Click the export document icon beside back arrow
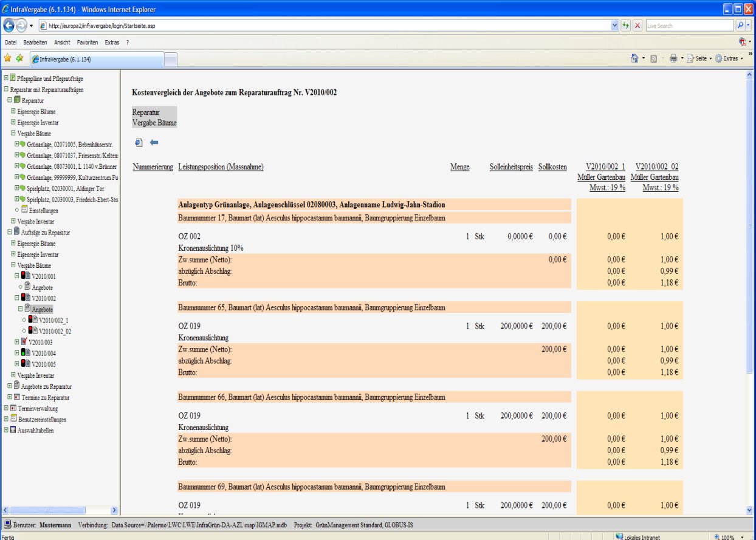Image resolution: width=756 pixels, height=540 pixels. tap(139, 143)
